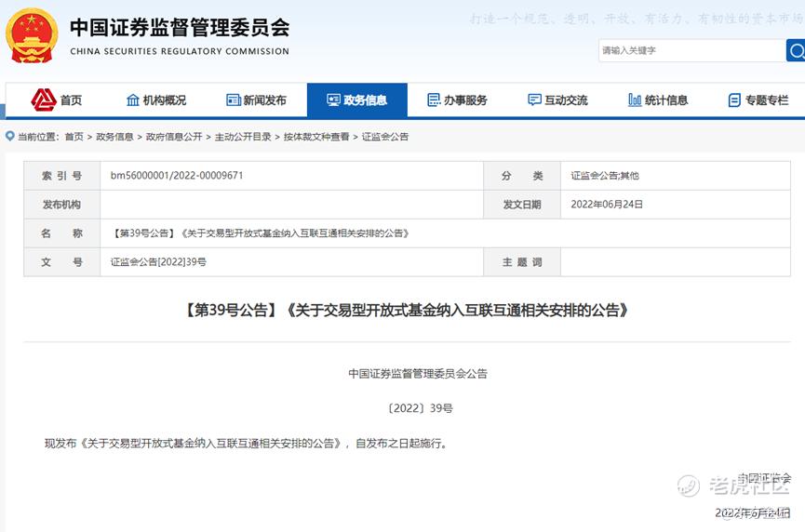Open the 互动交流 navigation tab
805x532 pixels.
coord(557,100)
